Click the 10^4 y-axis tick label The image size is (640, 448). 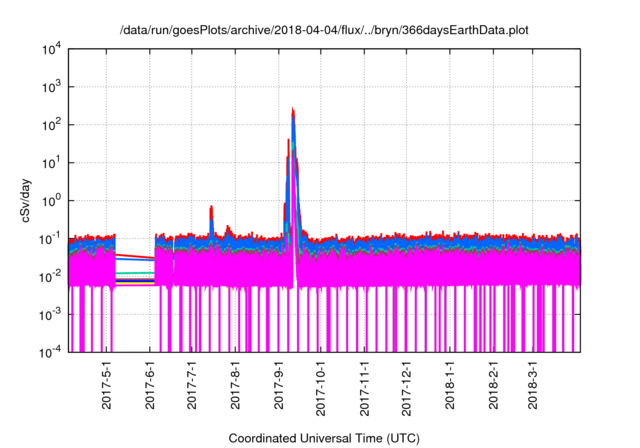coord(52,50)
